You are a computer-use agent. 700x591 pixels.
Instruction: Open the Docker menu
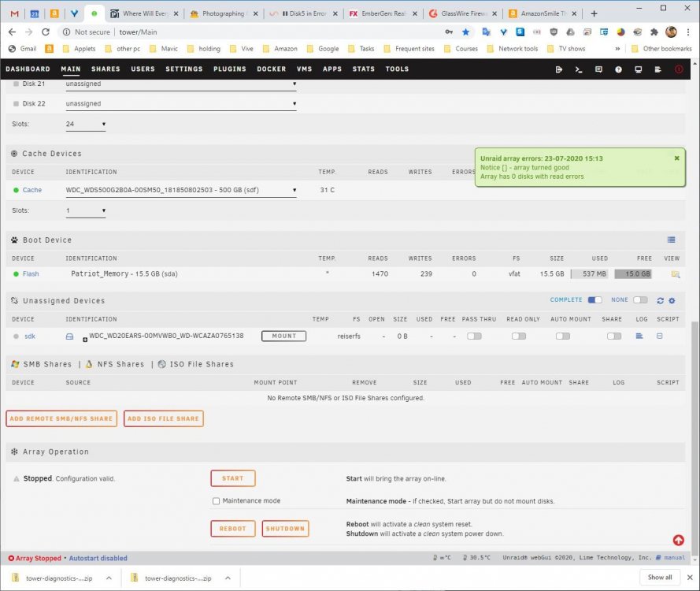click(272, 69)
